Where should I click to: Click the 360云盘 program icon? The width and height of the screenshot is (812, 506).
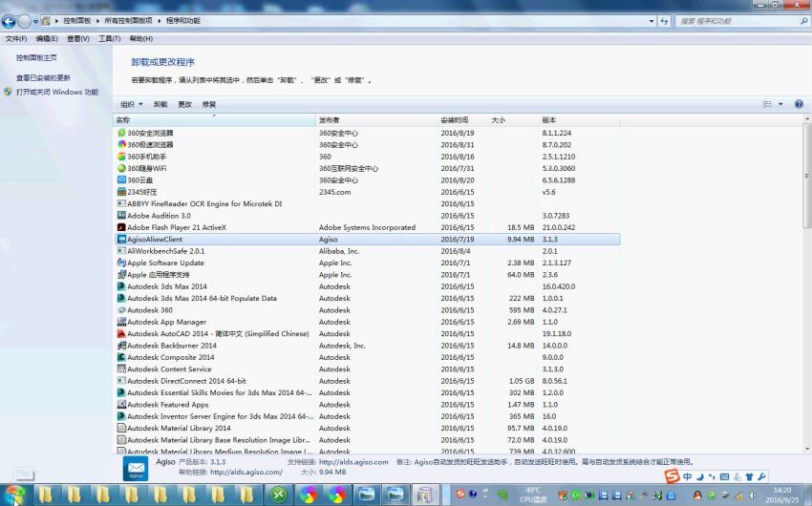coord(121,180)
